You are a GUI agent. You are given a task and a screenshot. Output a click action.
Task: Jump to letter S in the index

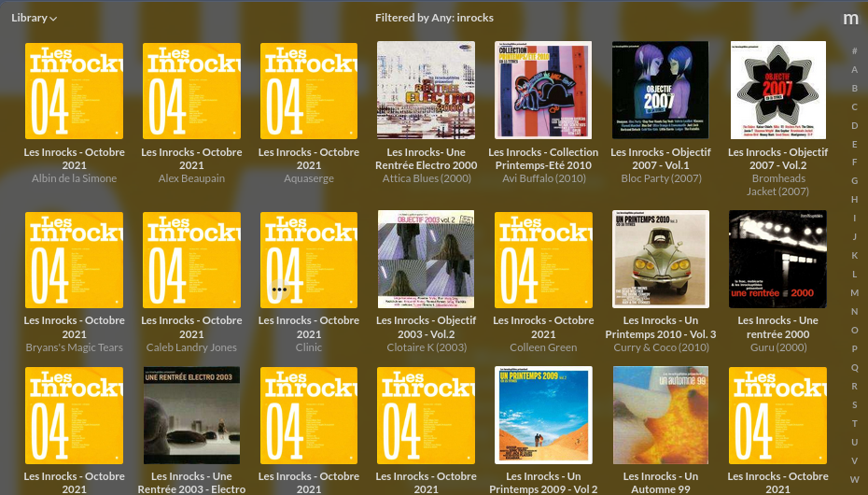pos(855,404)
